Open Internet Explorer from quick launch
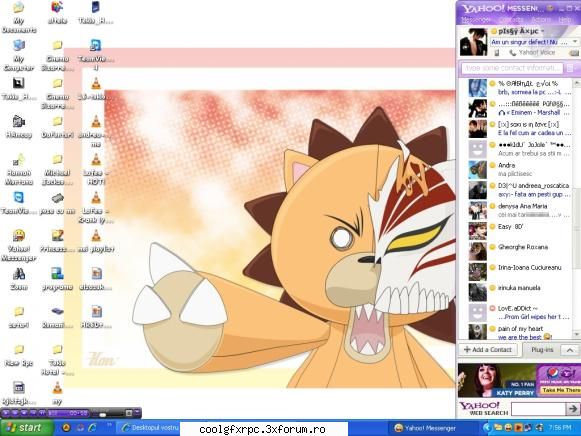Viewport: 581px width, 436px height. pos(92,428)
